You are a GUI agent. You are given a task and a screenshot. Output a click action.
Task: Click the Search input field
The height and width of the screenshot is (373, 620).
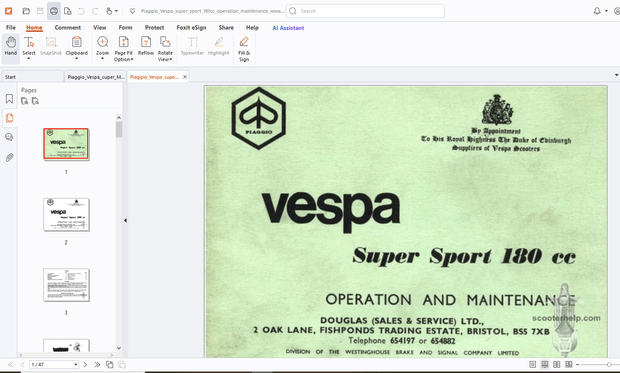(365, 11)
